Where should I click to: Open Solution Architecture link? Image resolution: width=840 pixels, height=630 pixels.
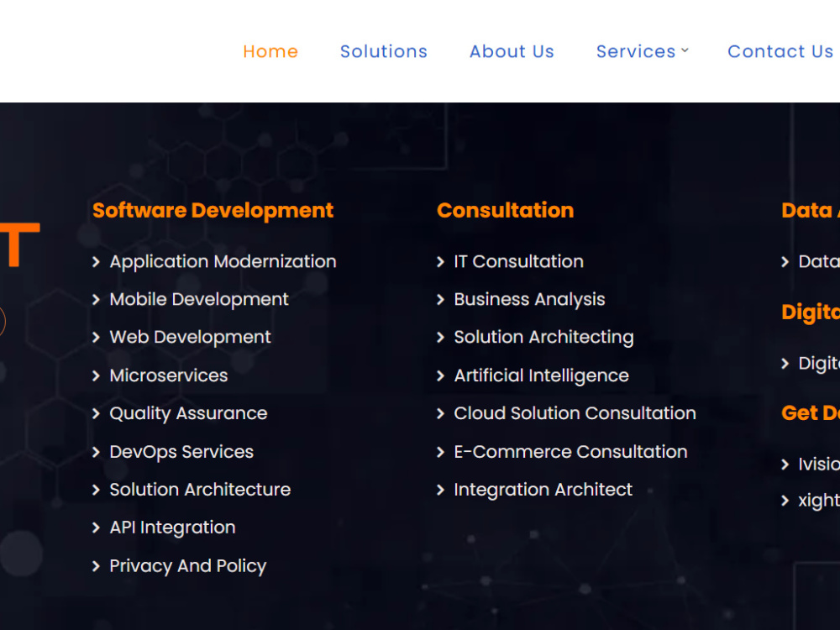point(200,490)
